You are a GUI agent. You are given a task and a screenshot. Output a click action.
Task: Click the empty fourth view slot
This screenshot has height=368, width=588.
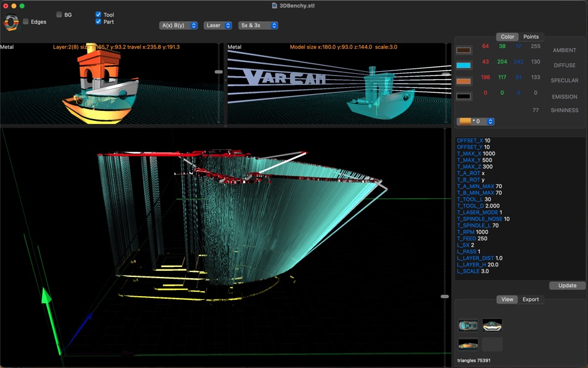click(492, 344)
